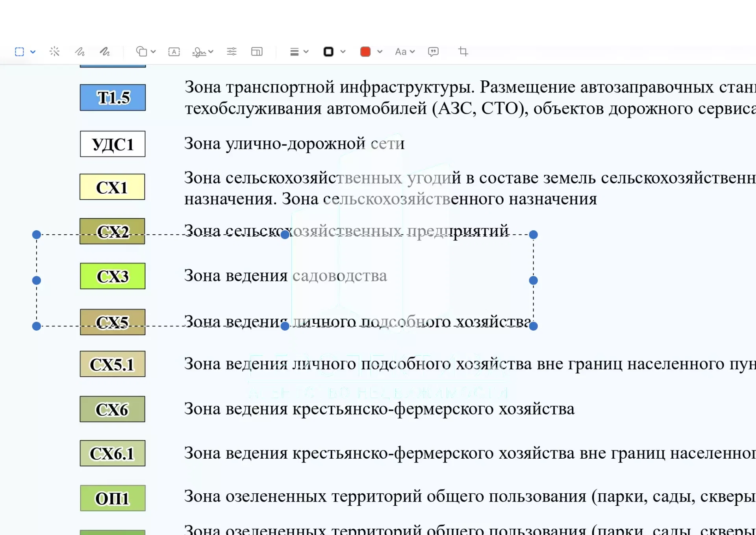Open the Adjust Size tool
The image size is (756, 535).
257,52
